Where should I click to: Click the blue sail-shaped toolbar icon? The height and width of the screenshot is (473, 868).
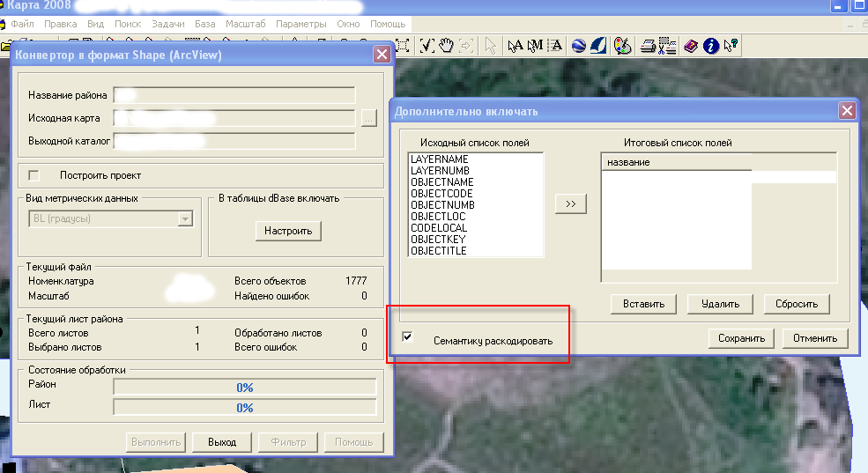point(598,46)
